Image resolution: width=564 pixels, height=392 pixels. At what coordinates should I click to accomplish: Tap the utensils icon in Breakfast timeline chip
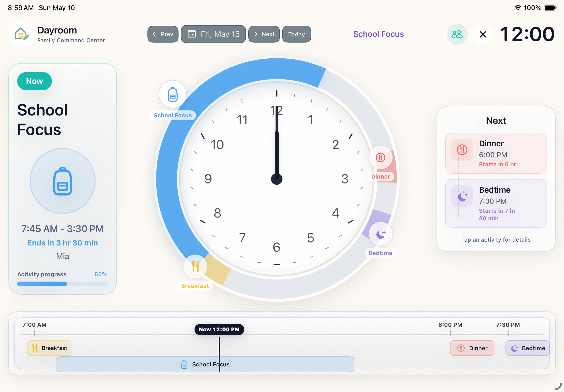point(35,348)
